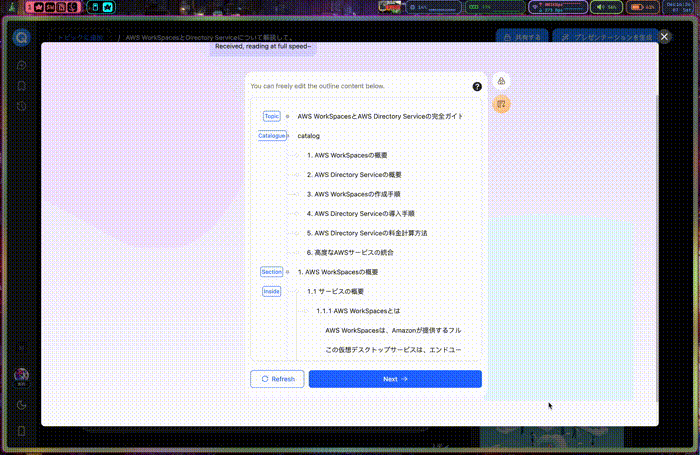Select catalog item '1. AWS WorkSpacesの概要'

point(347,155)
